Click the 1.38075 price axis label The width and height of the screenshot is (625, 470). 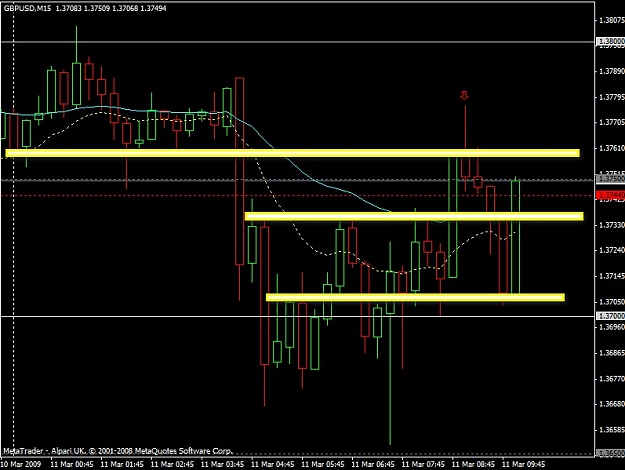(612, 20)
